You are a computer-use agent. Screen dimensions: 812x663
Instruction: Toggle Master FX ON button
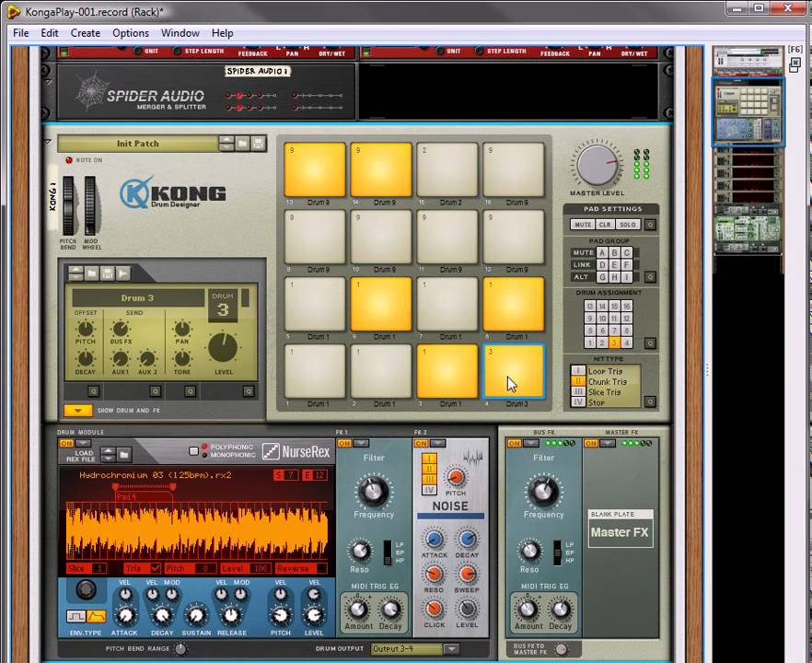(x=591, y=444)
